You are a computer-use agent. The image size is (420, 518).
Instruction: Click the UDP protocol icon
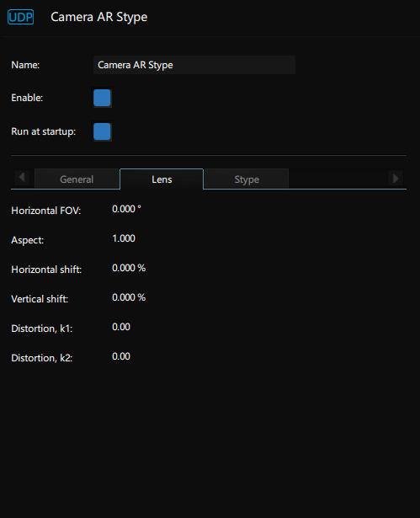coord(20,17)
